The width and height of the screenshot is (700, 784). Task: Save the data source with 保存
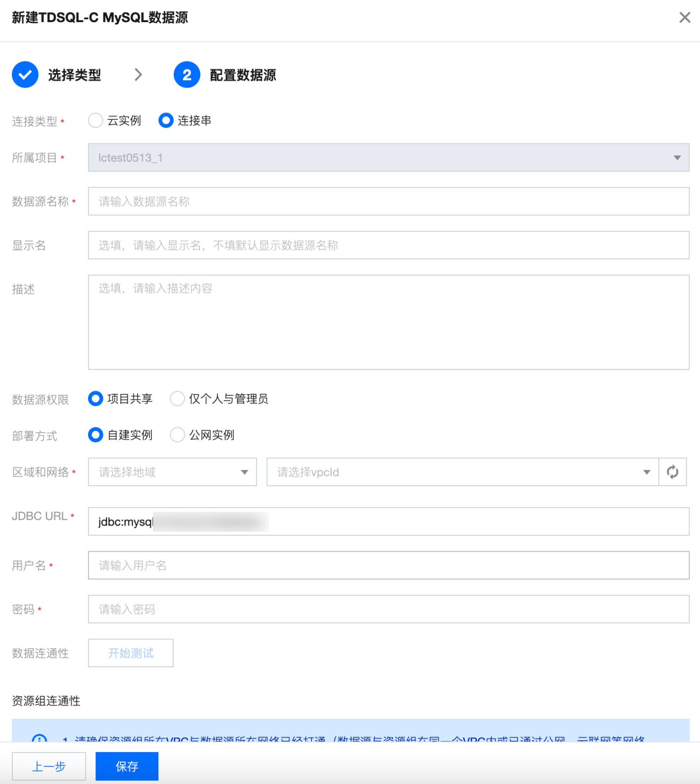[127, 766]
